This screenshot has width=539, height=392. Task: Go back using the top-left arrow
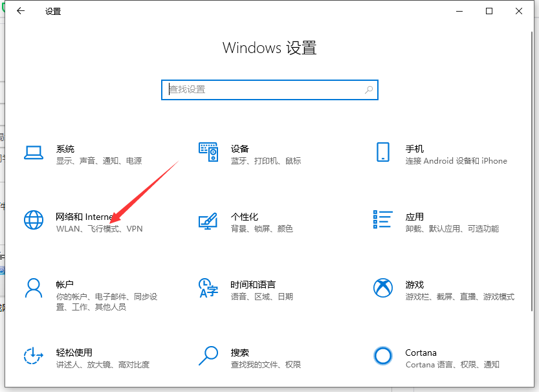tap(20, 11)
